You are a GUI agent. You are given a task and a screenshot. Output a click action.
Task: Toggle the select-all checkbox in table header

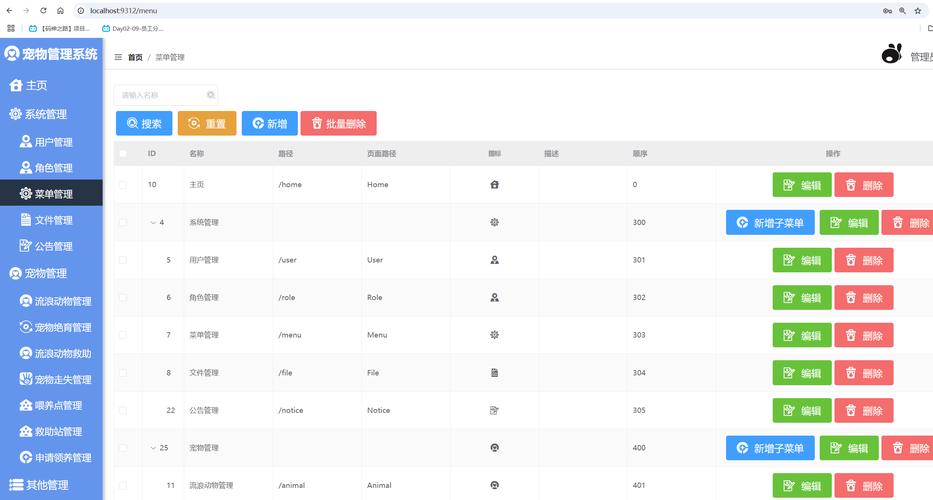(x=123, y=154)
